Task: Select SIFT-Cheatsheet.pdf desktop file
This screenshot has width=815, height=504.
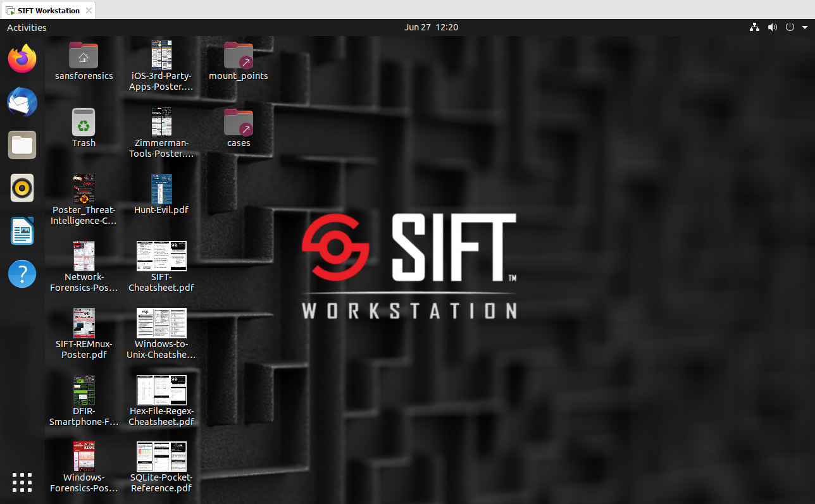Action: [161, 256]
